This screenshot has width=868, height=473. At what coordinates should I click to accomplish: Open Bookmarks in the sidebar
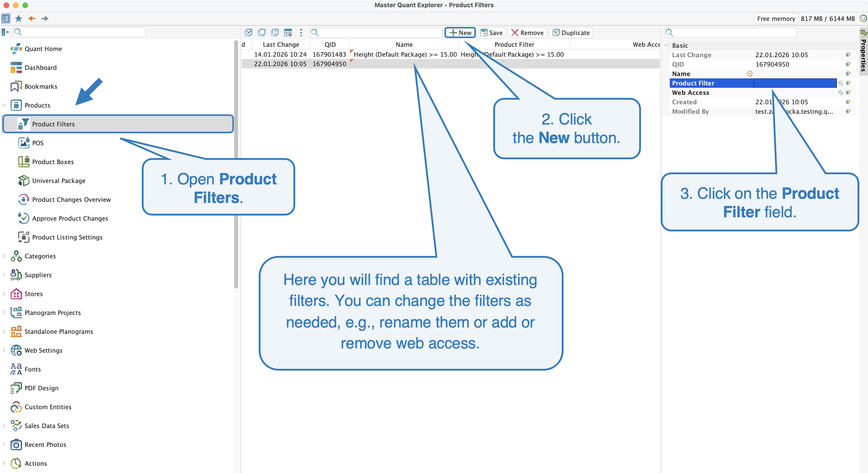click(41, 86)
